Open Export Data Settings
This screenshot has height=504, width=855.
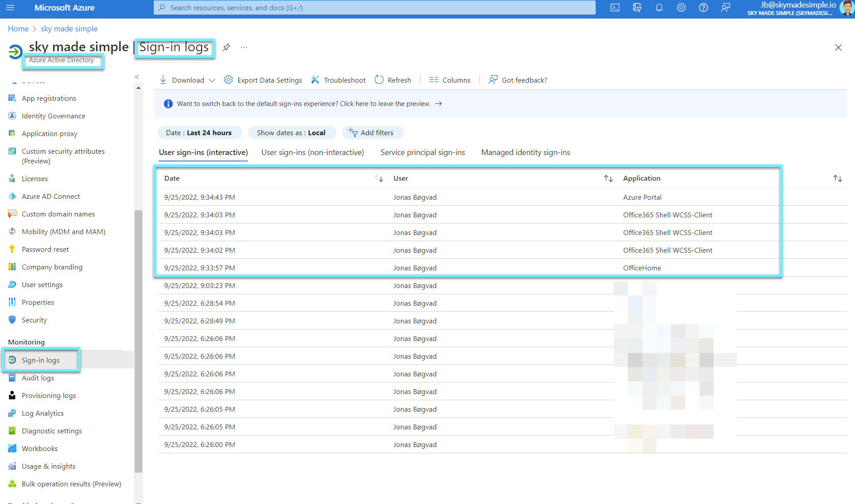pos(262,80)
